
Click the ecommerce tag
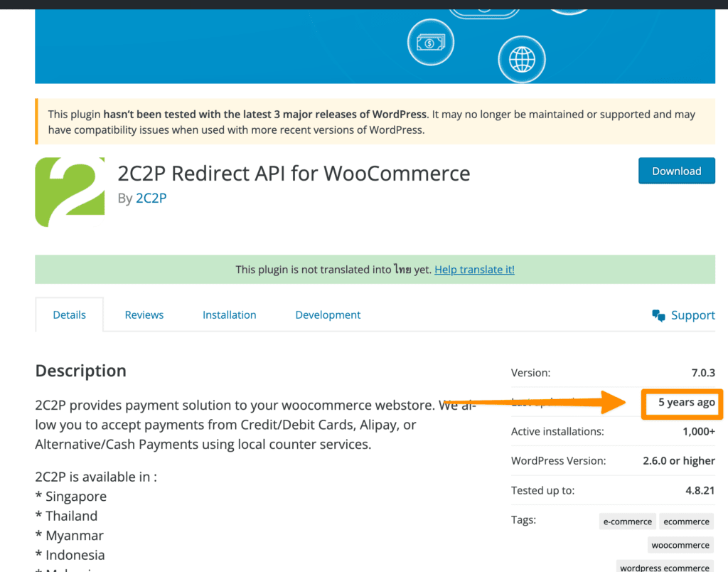click(x=686, y=521)
